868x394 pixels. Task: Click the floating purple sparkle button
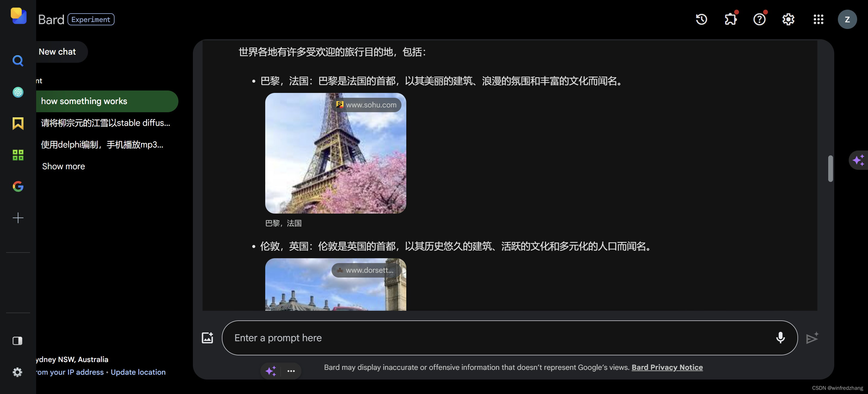(x=858, y=160)
